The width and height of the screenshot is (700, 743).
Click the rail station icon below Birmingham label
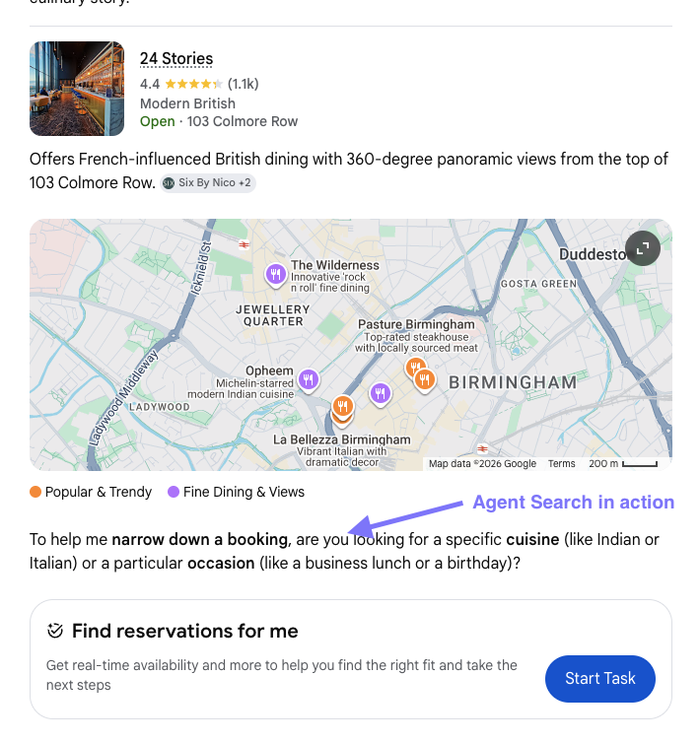click(482, 448)
